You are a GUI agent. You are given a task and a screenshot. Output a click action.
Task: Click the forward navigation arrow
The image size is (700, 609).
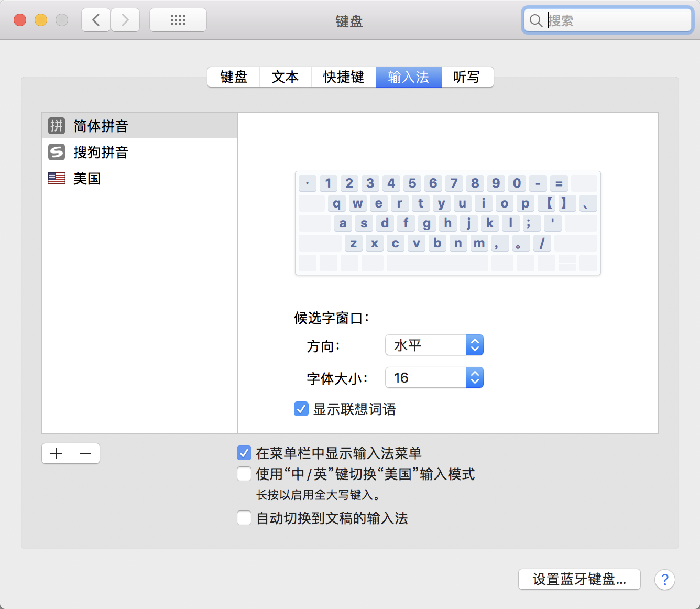(125, 20)
